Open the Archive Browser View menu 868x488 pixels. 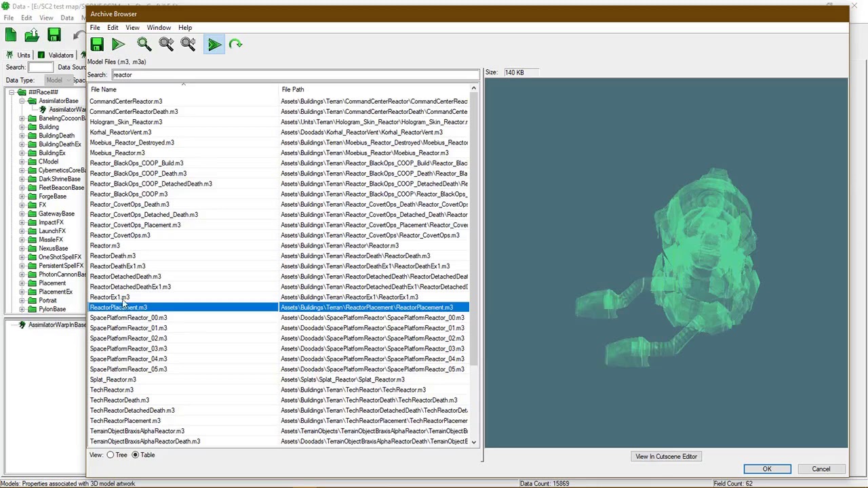132,28
